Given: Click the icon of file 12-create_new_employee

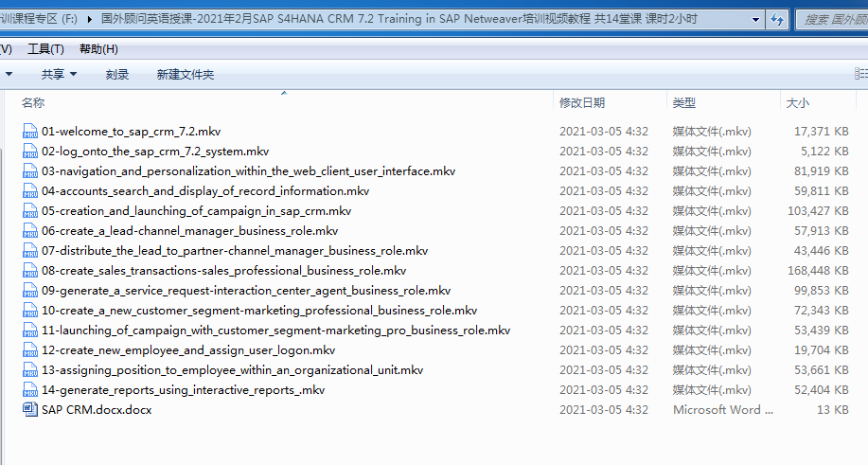Looking at the screenshot, I should click(x=30, y=350).
